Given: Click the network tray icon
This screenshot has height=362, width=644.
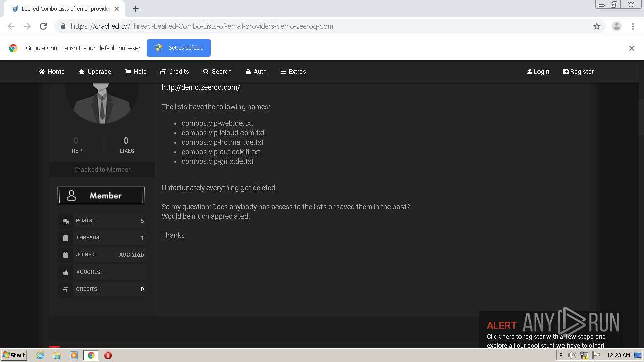Looking at the screenshot, I should 584,355.
